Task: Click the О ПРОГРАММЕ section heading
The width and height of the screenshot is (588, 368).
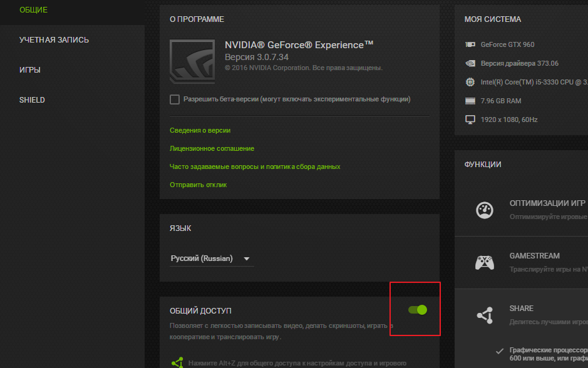Action: click(197, 19)
